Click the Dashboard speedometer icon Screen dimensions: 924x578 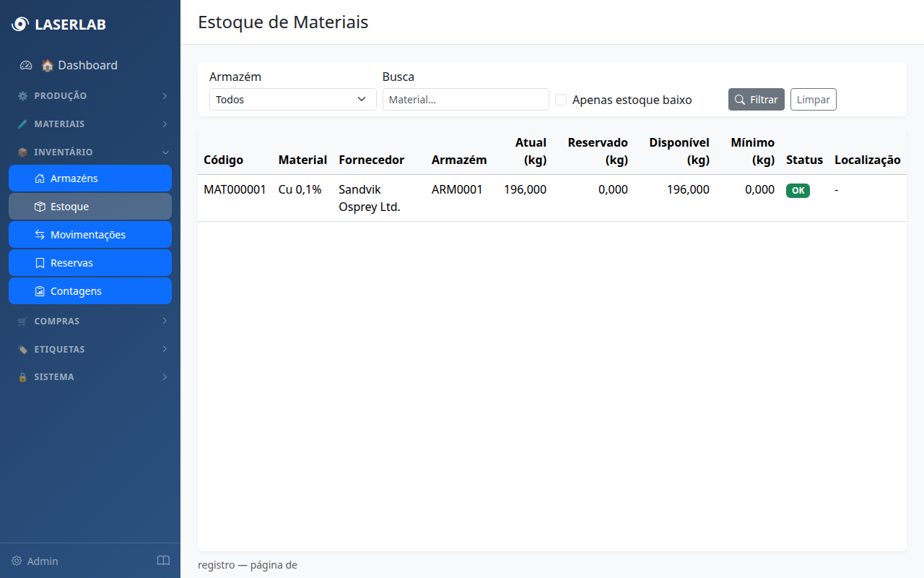[x=26, y=65]
